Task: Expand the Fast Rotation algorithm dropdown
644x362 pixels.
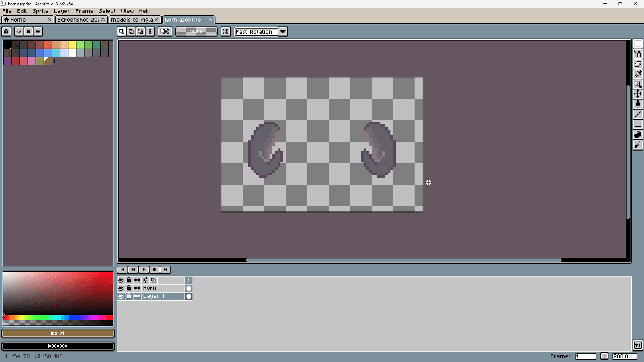Action: [x=283, y=32]
